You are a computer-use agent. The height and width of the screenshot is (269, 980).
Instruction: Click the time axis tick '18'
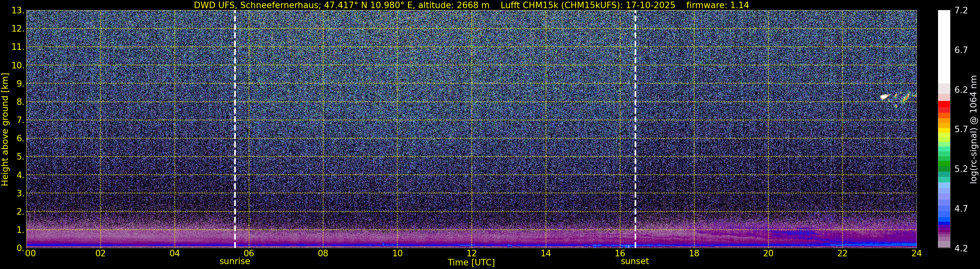(694, 253)
